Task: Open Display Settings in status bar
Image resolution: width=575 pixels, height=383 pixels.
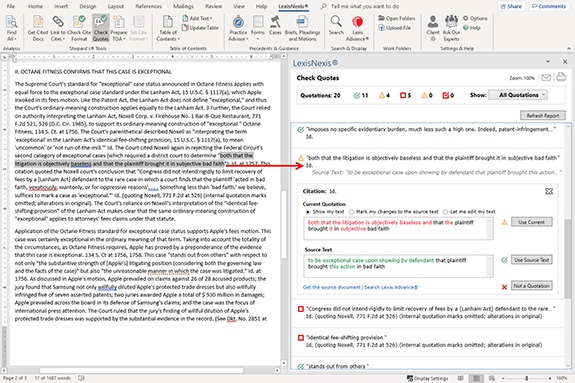Action: click(427, 378)
